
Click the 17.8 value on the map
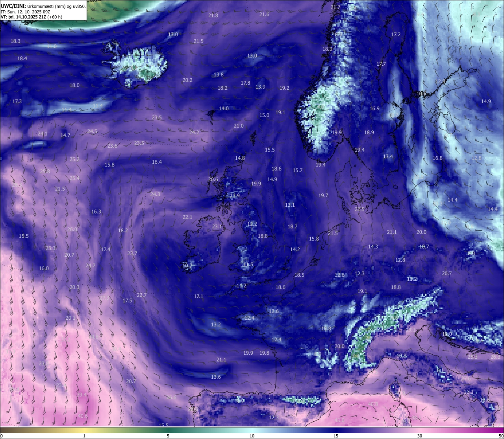click(245, 83)
